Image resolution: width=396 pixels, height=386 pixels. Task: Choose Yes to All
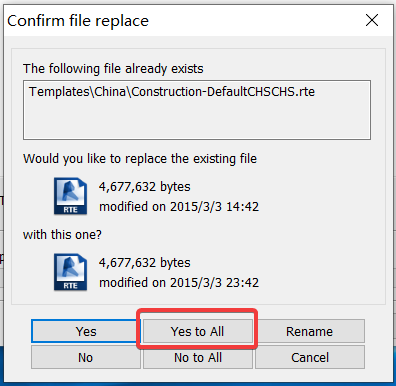click(197, 331)
